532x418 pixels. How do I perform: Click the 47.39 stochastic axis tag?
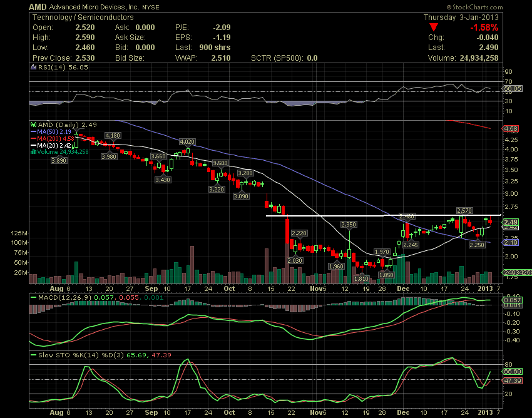pyautogui.click(x=513, y=380)
